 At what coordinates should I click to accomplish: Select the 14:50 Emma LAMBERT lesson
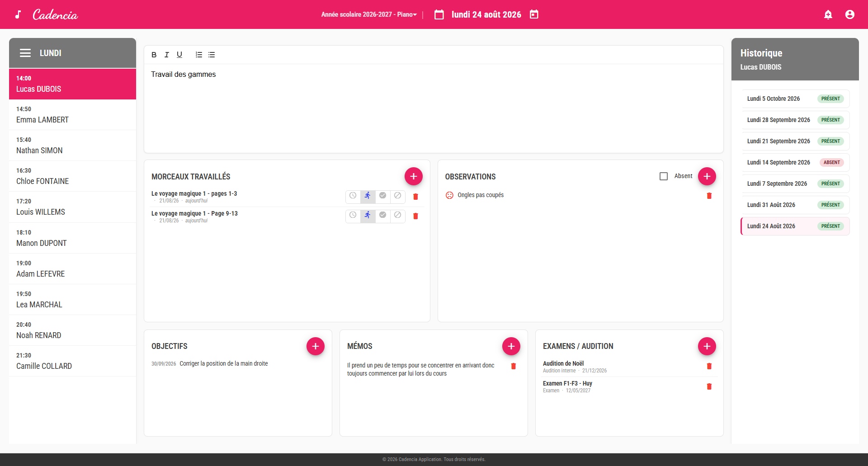[x=72, y=115]
